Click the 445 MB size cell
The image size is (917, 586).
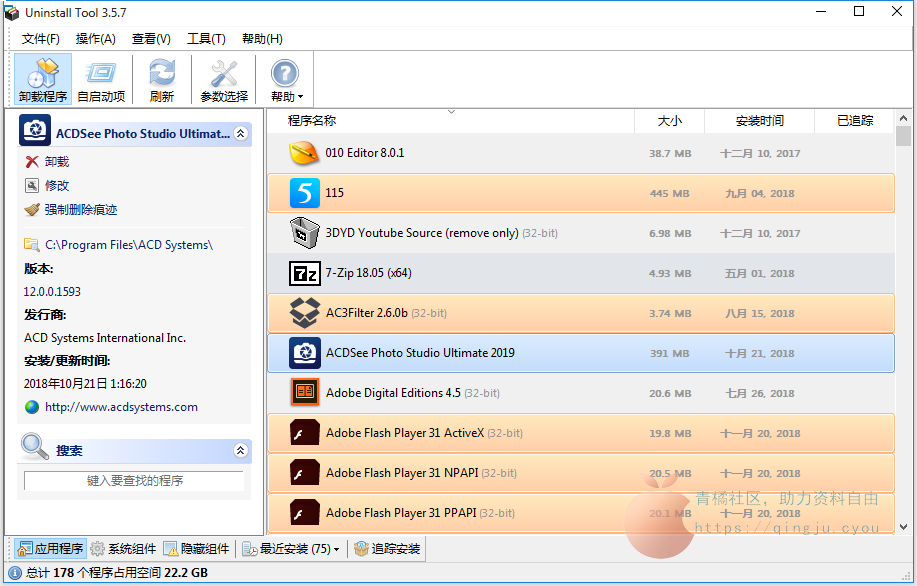click(x=670, y=194)
